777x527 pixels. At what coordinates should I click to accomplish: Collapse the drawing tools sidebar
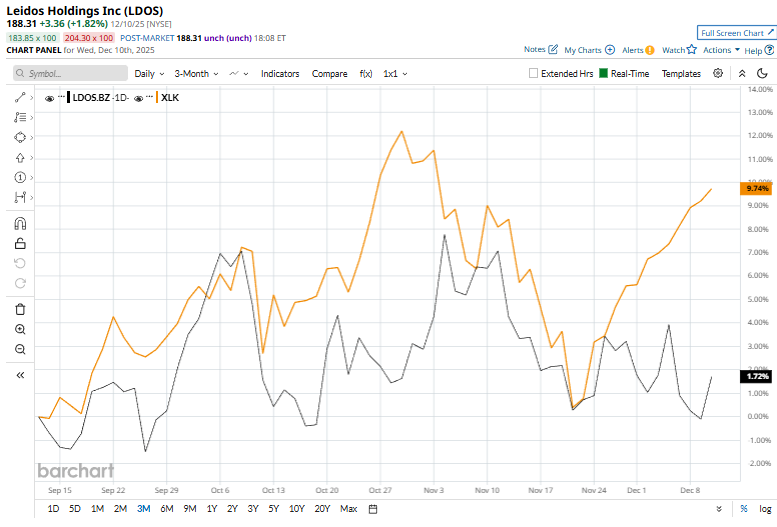click(x=20, y=375)
